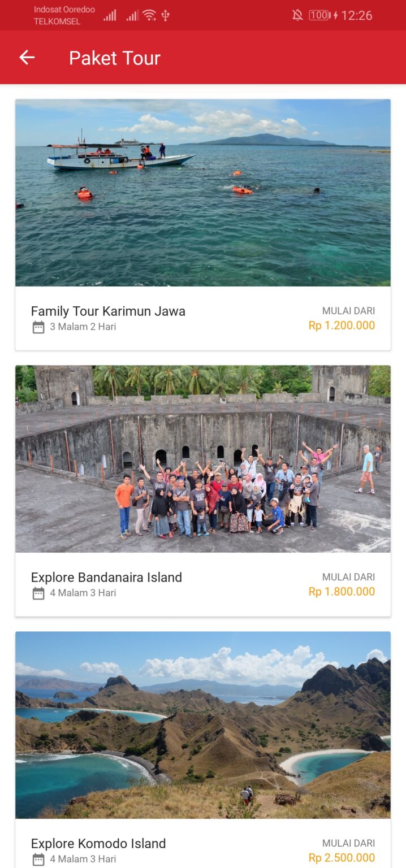This screenshot has height=868, width=406.
Task: Open the Karimun Jawa snorkeling boat photo
Action: (202, 193)
